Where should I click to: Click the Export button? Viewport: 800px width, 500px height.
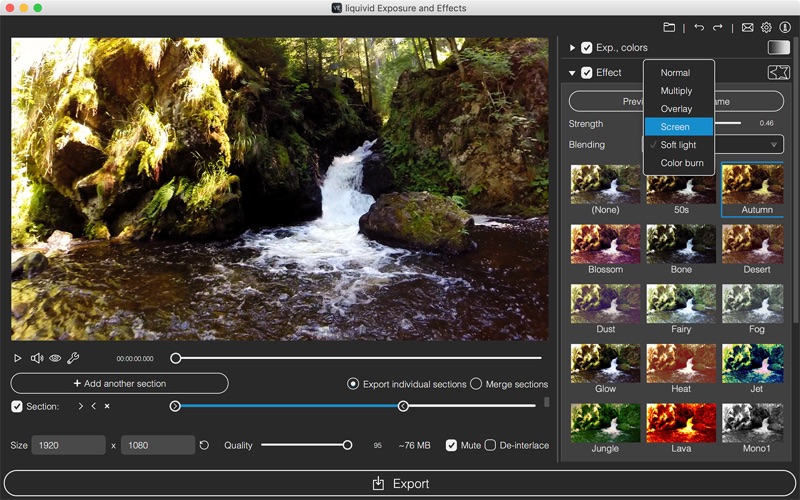click(x=400, y=483)
